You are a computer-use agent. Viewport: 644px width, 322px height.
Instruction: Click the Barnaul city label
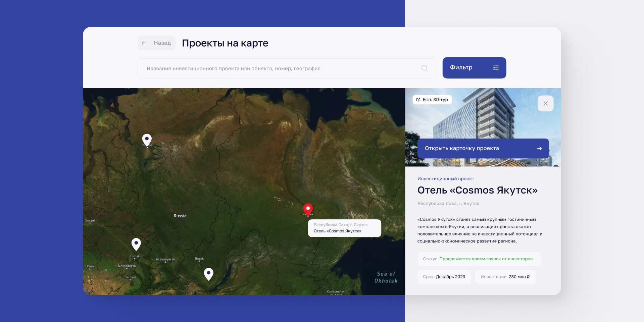(x=130, y=277)
